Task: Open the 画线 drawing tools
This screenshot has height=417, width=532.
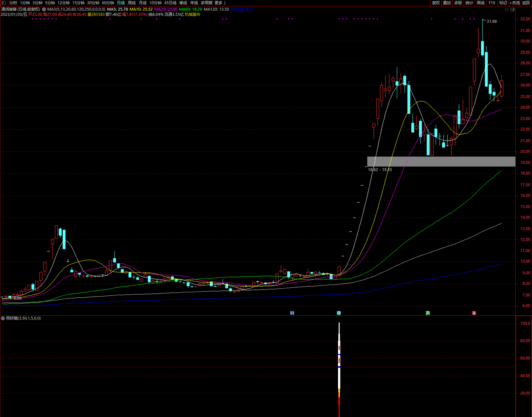Action: [x=481, y=3]
